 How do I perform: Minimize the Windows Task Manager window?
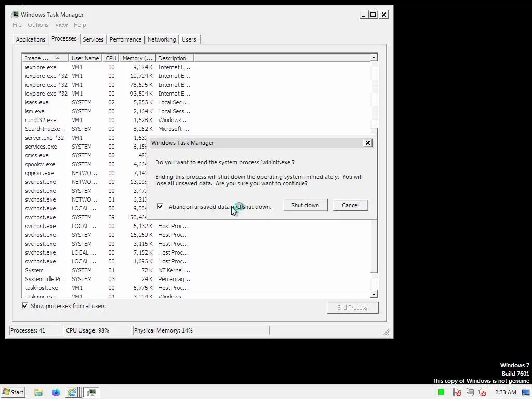[x=364, y=15]
